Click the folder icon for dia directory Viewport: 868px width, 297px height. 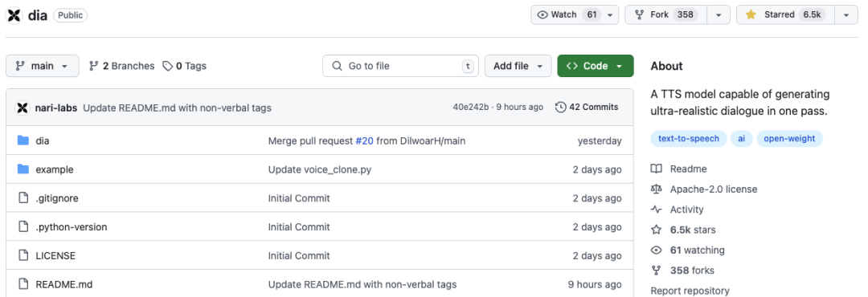pos(23,140)
